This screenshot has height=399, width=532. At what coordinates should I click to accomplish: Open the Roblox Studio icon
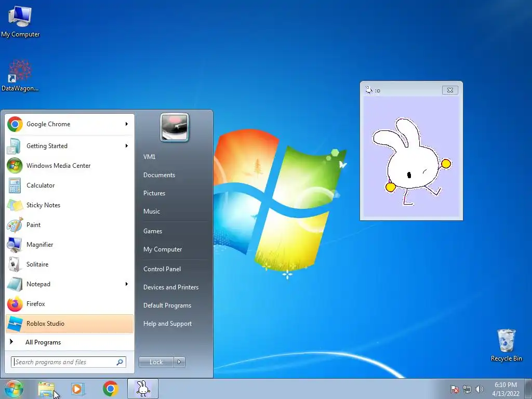click(x=15, y=323)
